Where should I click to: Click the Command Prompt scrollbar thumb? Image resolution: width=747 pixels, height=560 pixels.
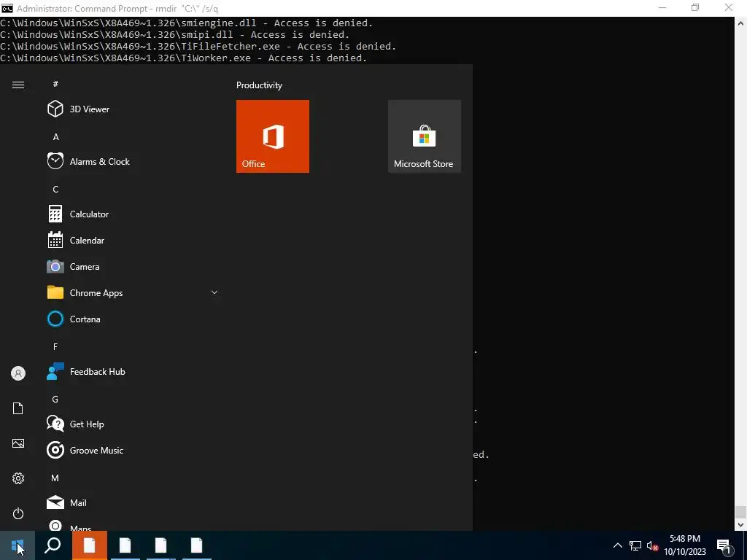pos(740,512)
